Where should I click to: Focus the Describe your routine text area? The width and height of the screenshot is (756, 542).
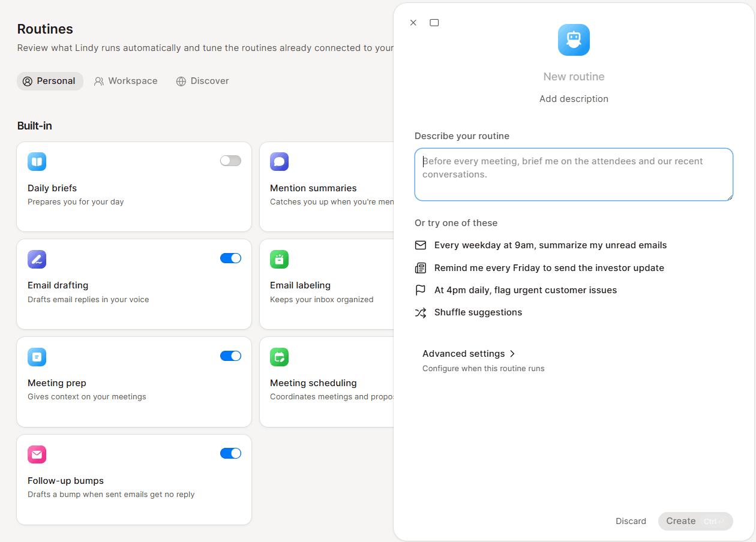pos(574,174)
